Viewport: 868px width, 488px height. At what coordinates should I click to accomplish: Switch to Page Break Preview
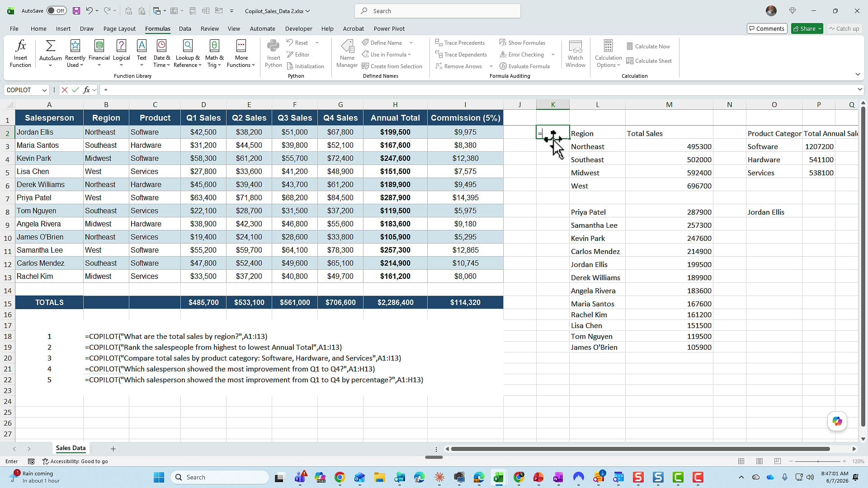tap(777, 461)
